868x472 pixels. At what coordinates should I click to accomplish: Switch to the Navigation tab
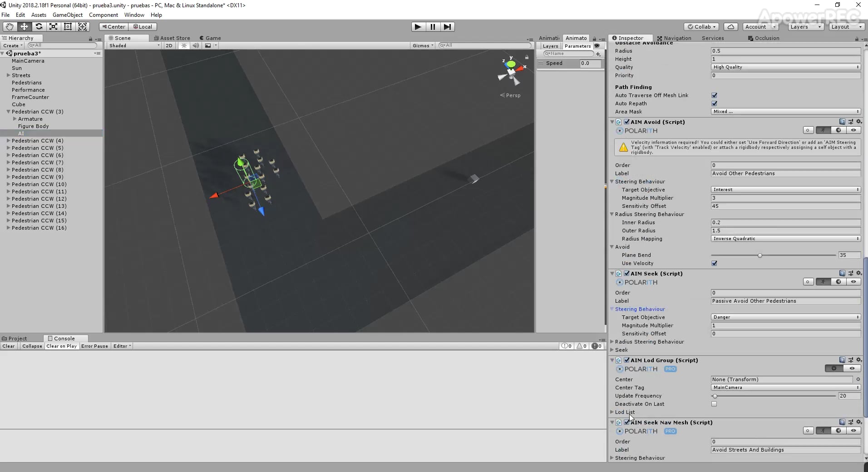point(674,38)
